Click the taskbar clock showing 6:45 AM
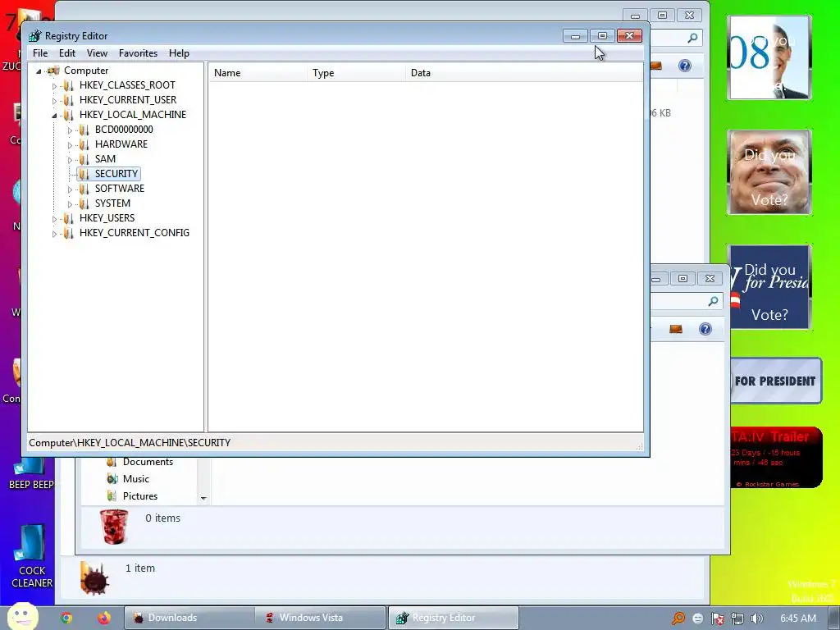Image resolution: width=840 pixels, height=630 pixels. (x=797, y=619)
